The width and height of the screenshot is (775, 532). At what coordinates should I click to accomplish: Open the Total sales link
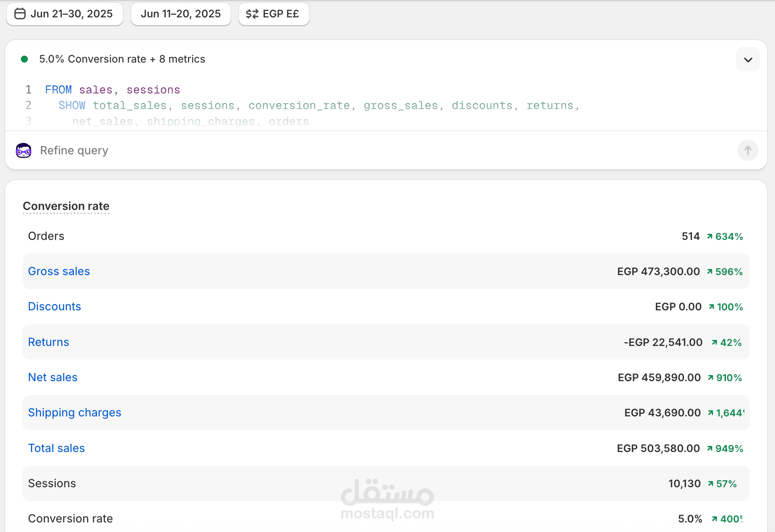(57, 448)
